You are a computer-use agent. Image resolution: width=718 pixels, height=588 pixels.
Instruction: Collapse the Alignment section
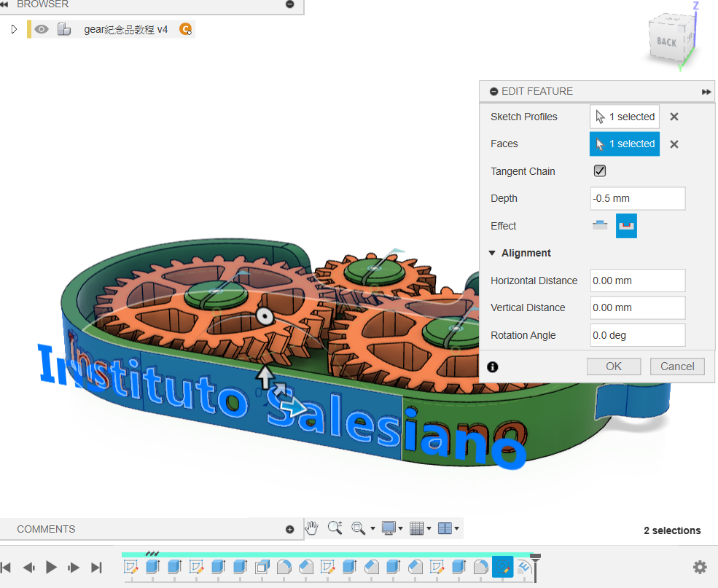click(493, 254)
